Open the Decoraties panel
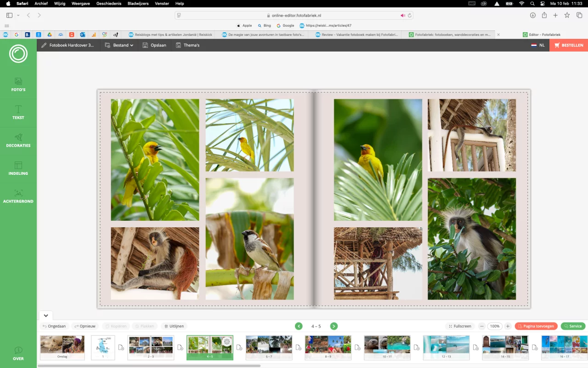This screenshot has width=588, height=368. point(18,140)
